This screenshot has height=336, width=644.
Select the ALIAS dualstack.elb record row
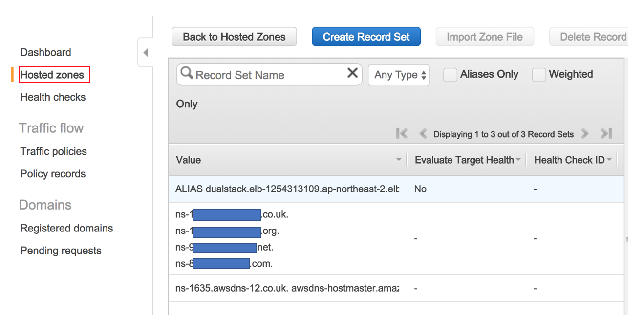[x=287, y=189]
